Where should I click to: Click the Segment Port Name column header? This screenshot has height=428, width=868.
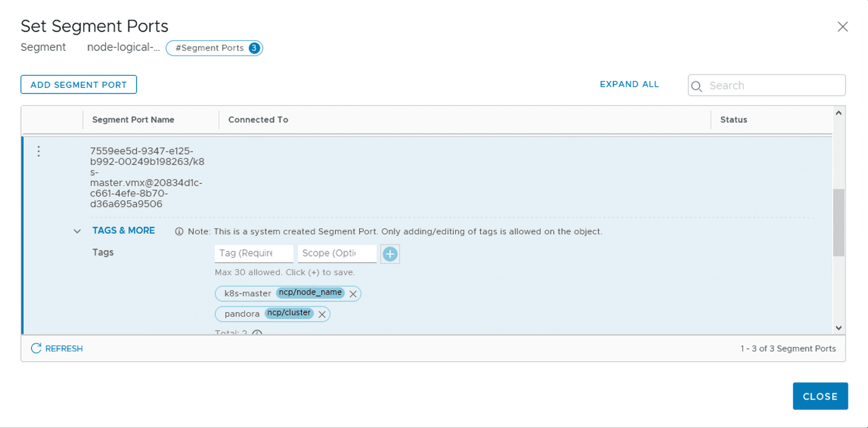click(133, 120)
